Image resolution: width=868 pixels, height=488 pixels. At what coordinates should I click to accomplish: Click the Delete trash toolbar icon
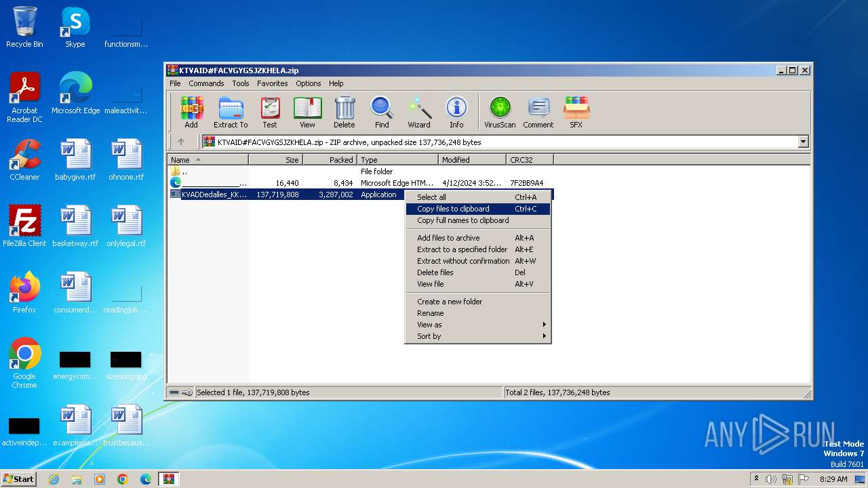(344, 113)
